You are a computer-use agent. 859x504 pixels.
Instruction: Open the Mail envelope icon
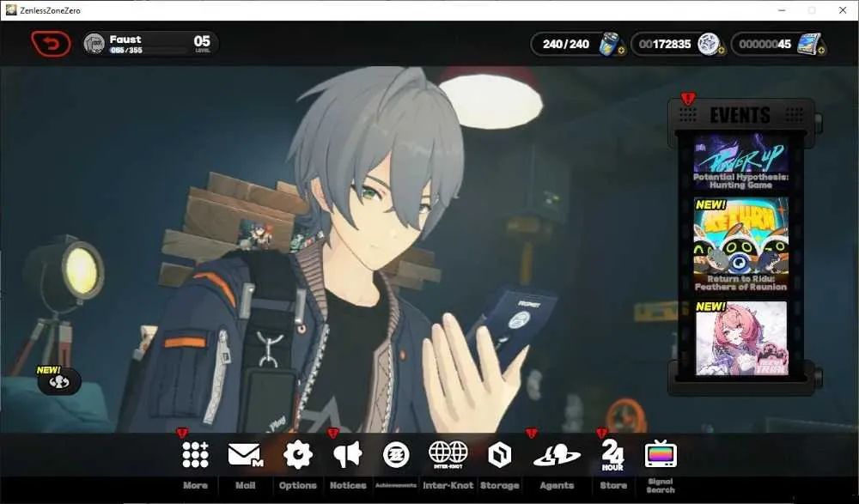click(x=245, y=455)
